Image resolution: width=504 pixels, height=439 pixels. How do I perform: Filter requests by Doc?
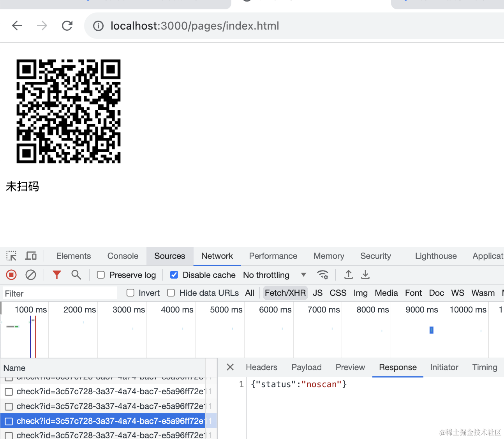tap(437, 293)
